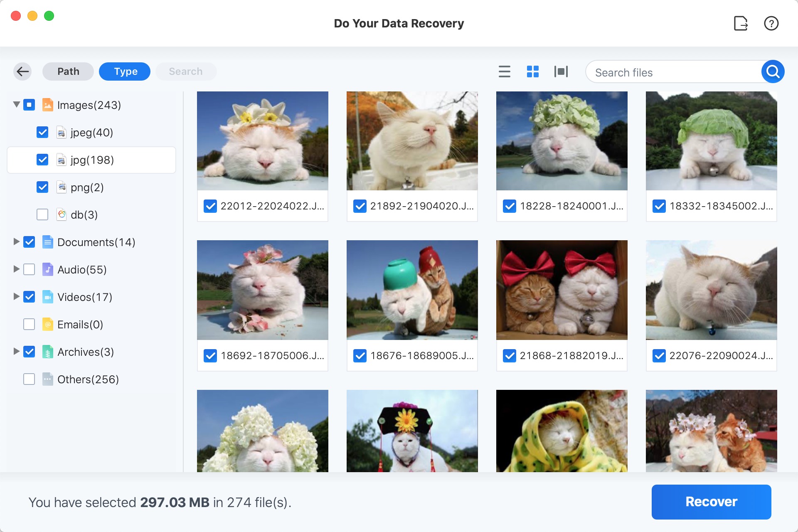Deselect file 21892-21904020 checkbox
798x532 pixels.
(360, 206)
